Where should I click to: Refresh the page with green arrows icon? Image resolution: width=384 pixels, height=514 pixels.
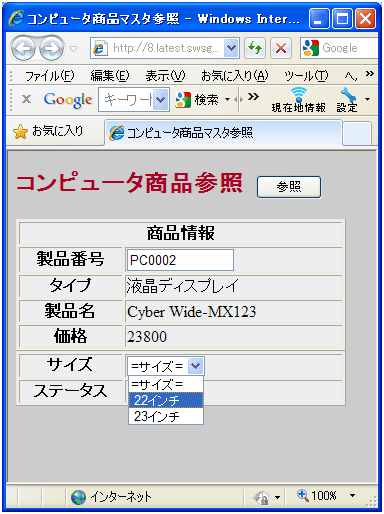tap(255, 48)
